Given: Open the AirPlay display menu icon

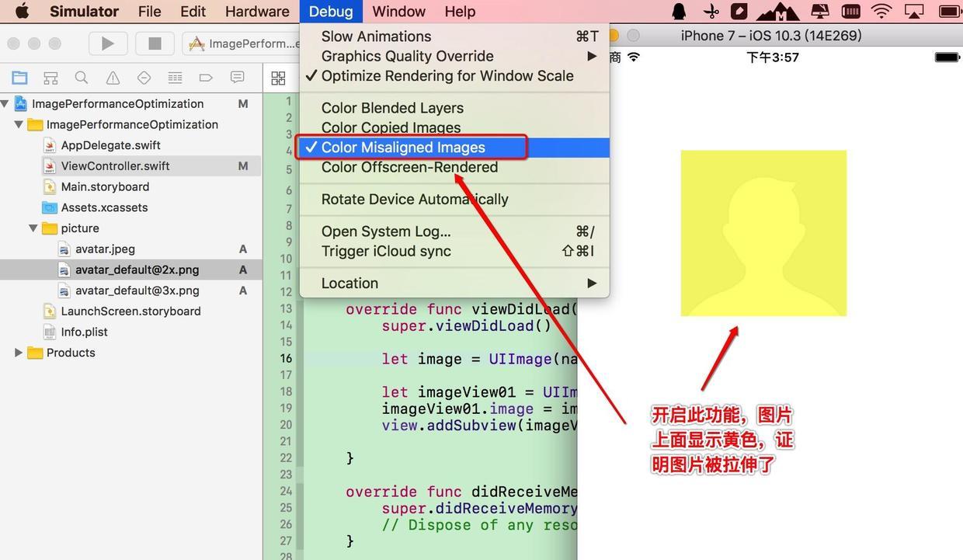Looking at the screenshot, I should point(915,11).
